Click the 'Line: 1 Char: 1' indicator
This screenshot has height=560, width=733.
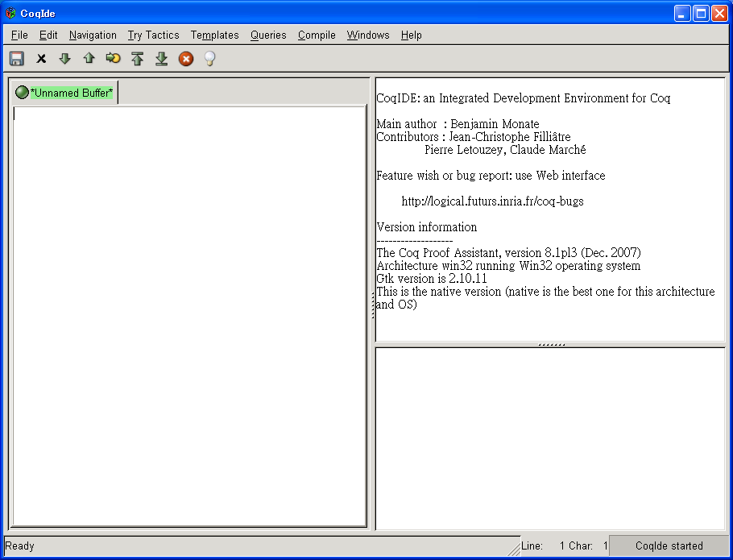pyautogui.click(x=564, y=546)
